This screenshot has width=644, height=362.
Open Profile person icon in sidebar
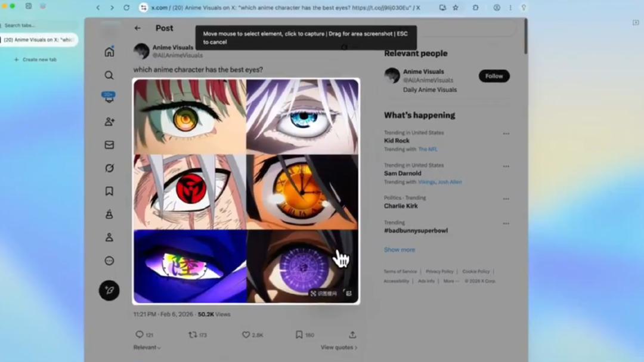[x=109, y=237]
